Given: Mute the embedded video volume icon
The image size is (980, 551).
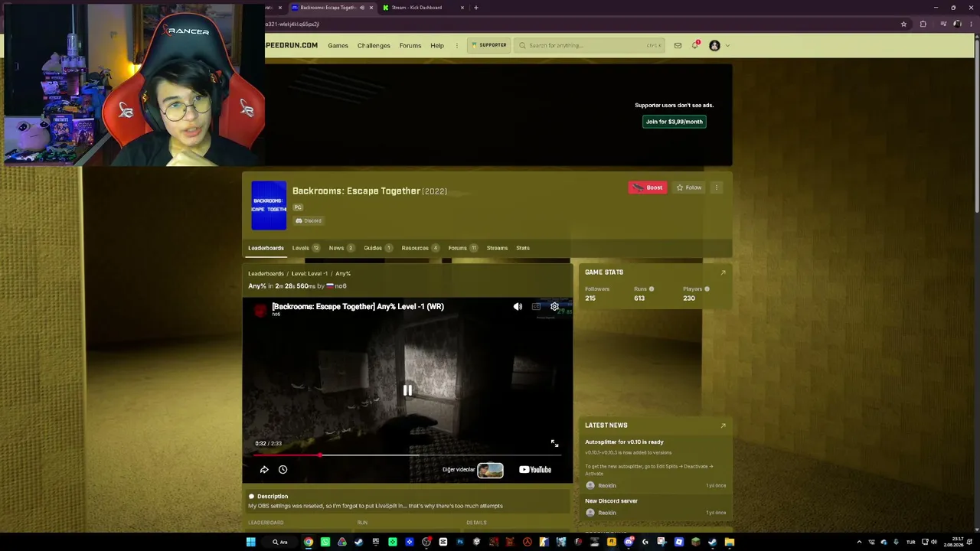Looking at the screenshot, I should click(x=518, y=307).
